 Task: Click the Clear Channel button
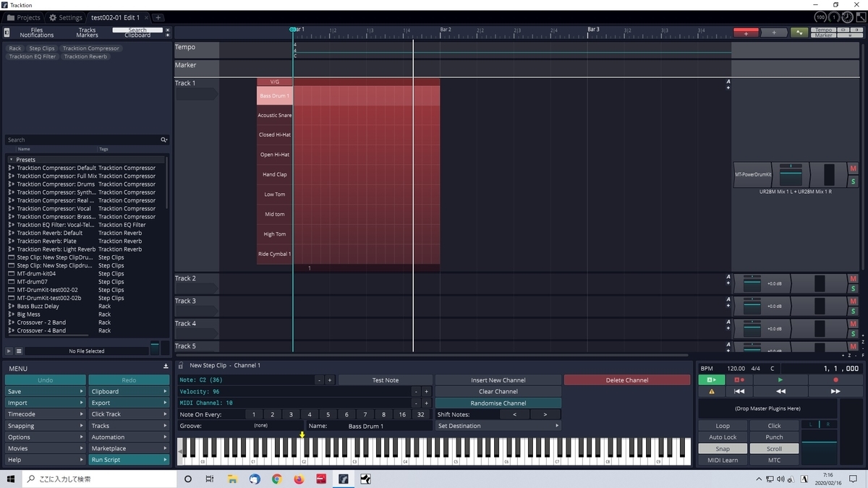(x=498, y=391)
